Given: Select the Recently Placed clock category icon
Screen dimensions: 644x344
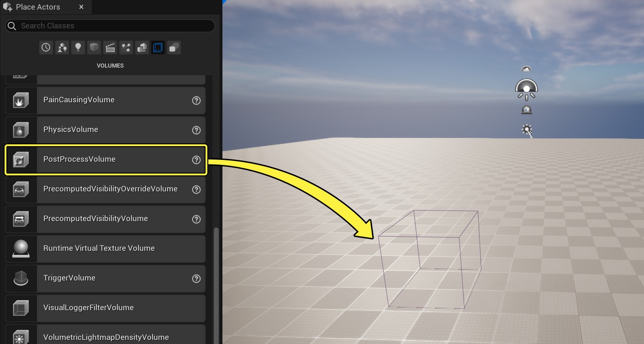Looking at the screenshot, I should point(46,47).
